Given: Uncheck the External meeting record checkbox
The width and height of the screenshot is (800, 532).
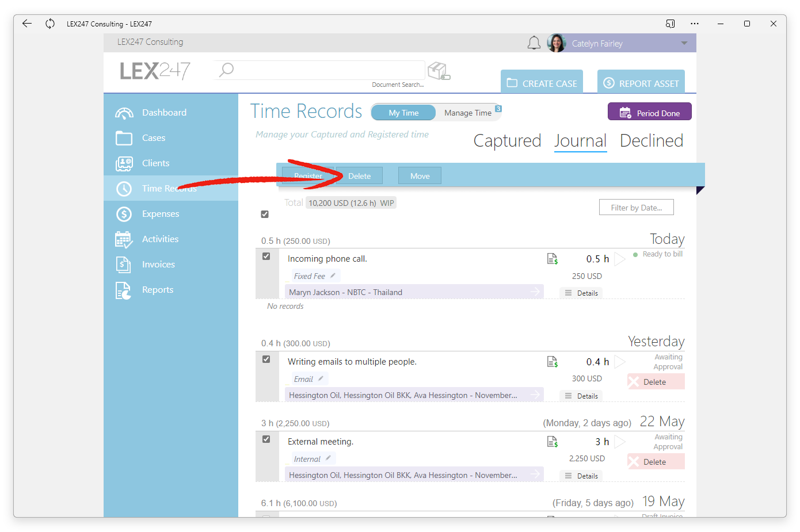Looking at the screenshot, I should [x=266, y=439].
